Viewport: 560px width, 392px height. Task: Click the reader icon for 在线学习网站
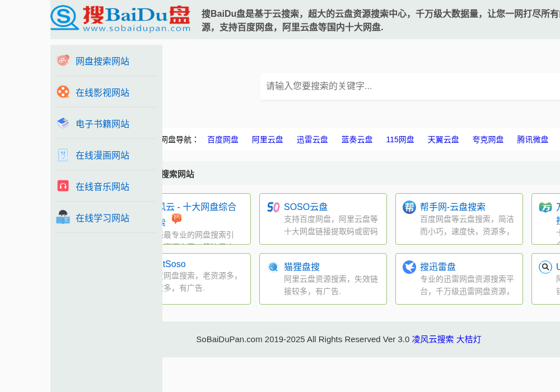point(63,217)
